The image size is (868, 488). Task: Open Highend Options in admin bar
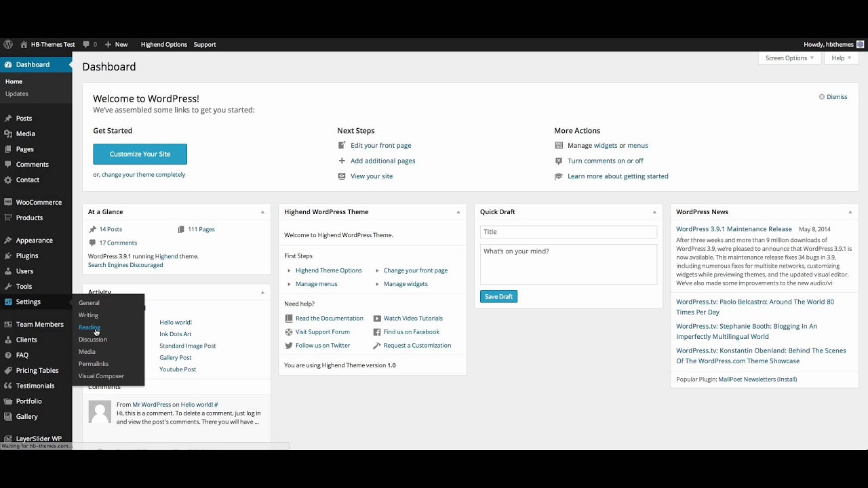tap(164, 45)
